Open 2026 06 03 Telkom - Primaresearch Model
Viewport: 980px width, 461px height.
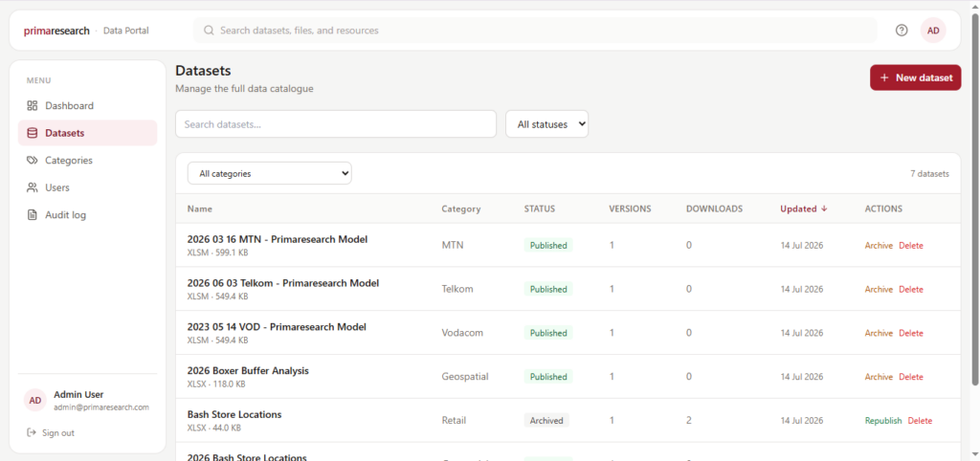click(283, 283)
